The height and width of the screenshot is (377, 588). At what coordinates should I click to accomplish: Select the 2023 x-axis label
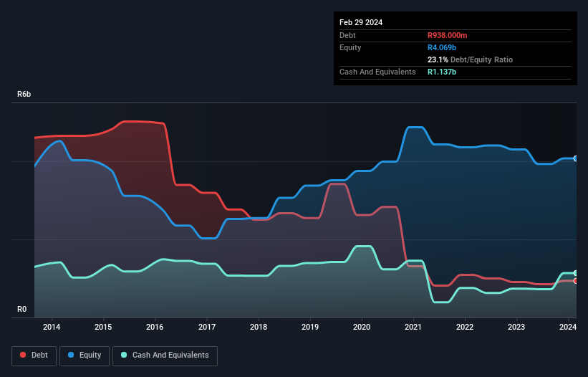(516, 327)
